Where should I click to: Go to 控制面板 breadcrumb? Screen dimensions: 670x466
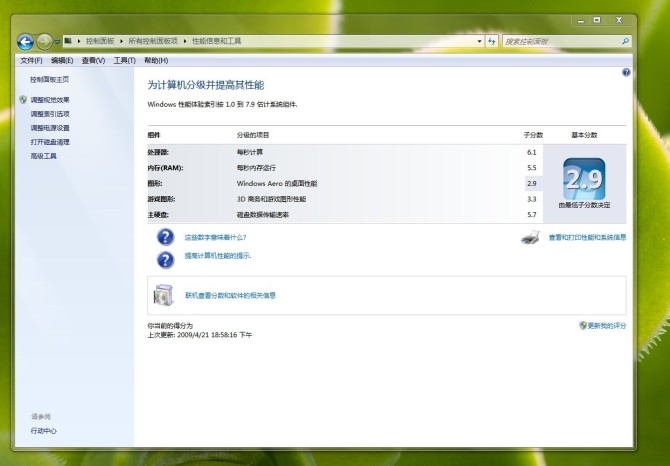pos(100,41)
